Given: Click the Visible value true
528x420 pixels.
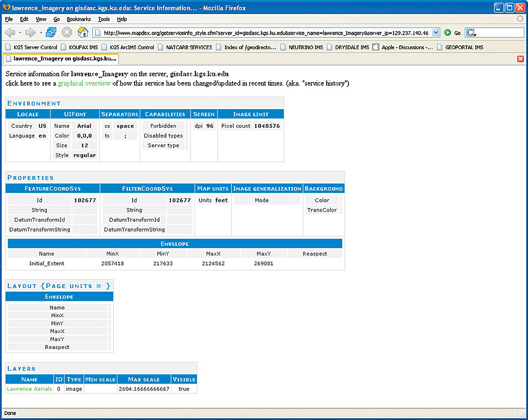Looking at the screenshot, I should tap(184, 389).
